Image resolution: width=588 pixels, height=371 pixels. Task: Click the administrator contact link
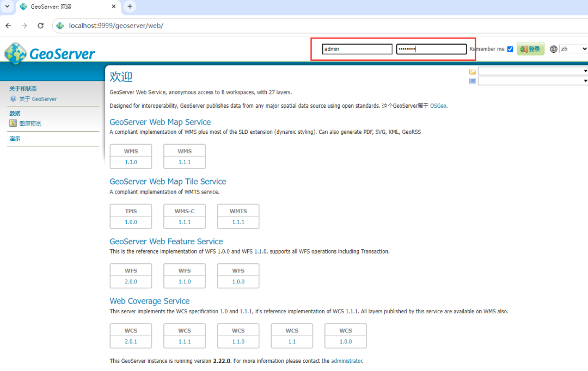[x=346, y=361]
